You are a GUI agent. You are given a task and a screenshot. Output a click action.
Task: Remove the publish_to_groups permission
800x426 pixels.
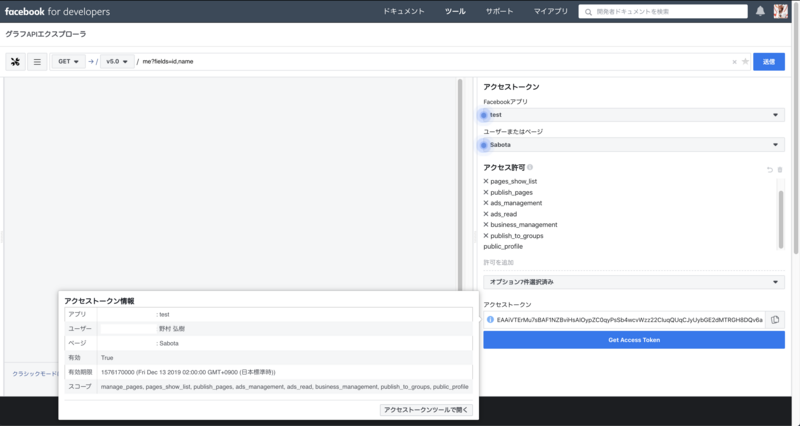(486, 236)
